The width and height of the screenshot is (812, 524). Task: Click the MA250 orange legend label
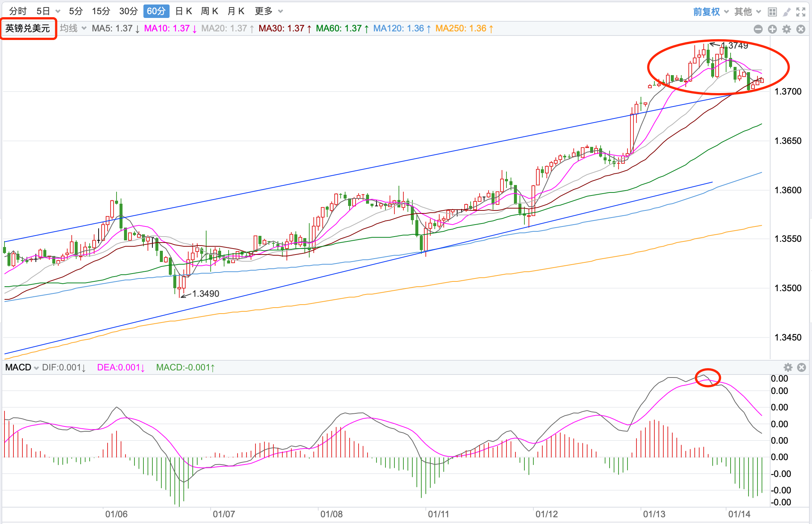tap(464, 28)
